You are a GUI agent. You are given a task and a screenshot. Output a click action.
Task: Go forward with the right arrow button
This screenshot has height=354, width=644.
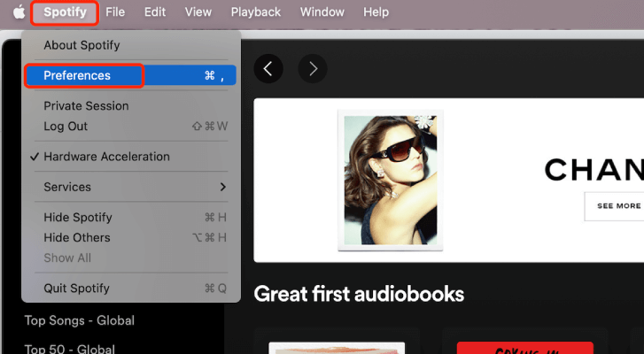click(x=313, y=68)
